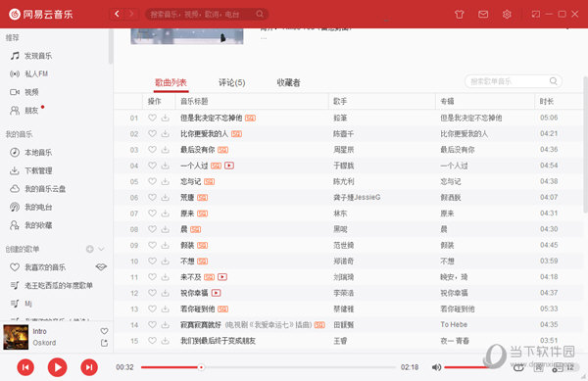The height and width of the screenshot is (381, 588).
Task: Play the MV for 一个人过
Action: pos(229,166)
